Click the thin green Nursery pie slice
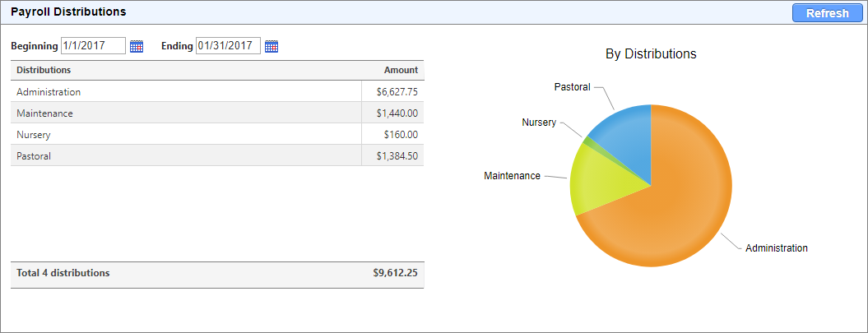 [x=587, y=142]
